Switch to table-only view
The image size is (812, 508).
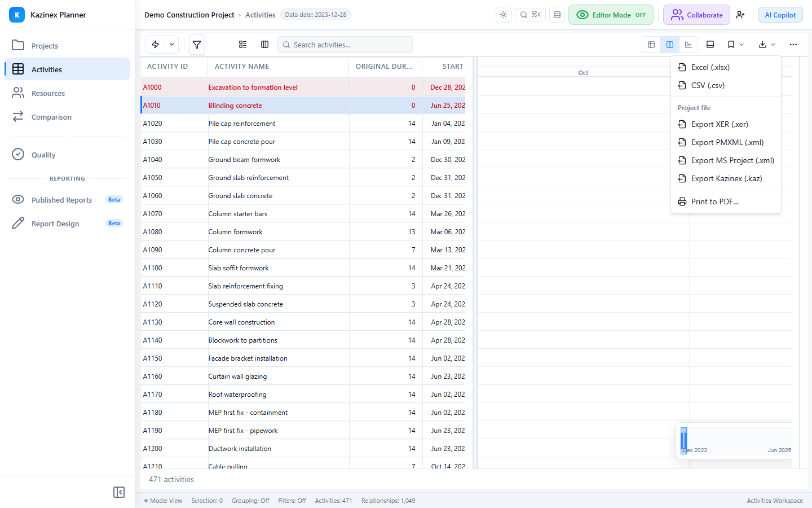tap(651, 45)
